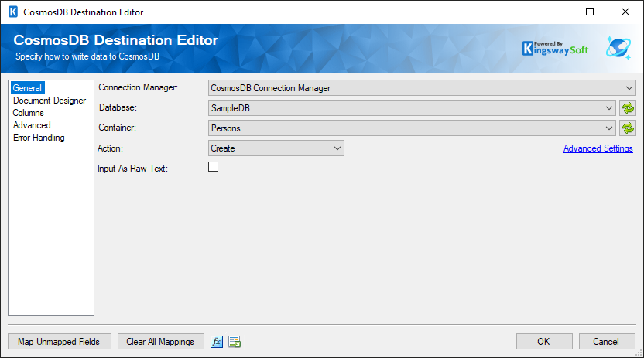644x358 pixels.
Task: Open the Advanced page
Action: (x=32, y=125)
